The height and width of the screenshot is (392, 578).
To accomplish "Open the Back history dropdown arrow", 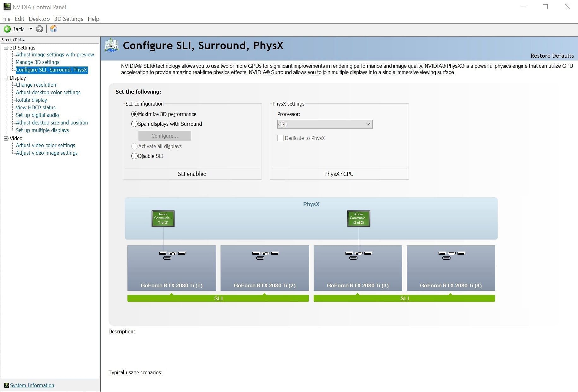I will 31,29.
